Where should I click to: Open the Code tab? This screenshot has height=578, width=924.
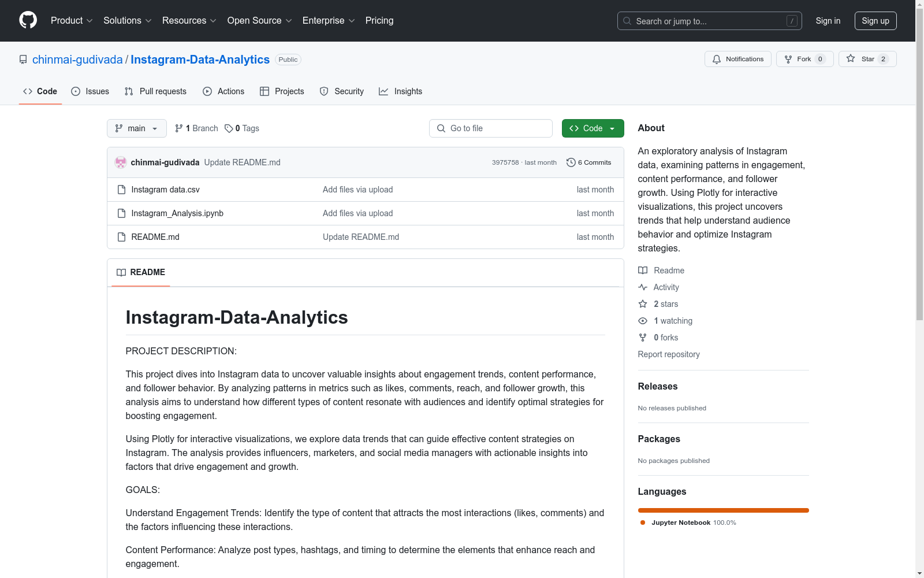click(x=40, y=91)
